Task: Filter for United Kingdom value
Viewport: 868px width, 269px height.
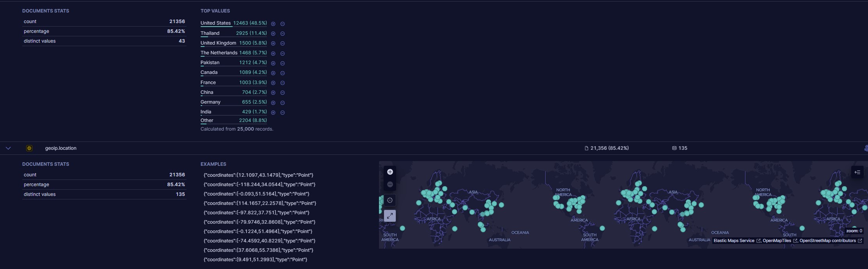Action: point(273,43)
